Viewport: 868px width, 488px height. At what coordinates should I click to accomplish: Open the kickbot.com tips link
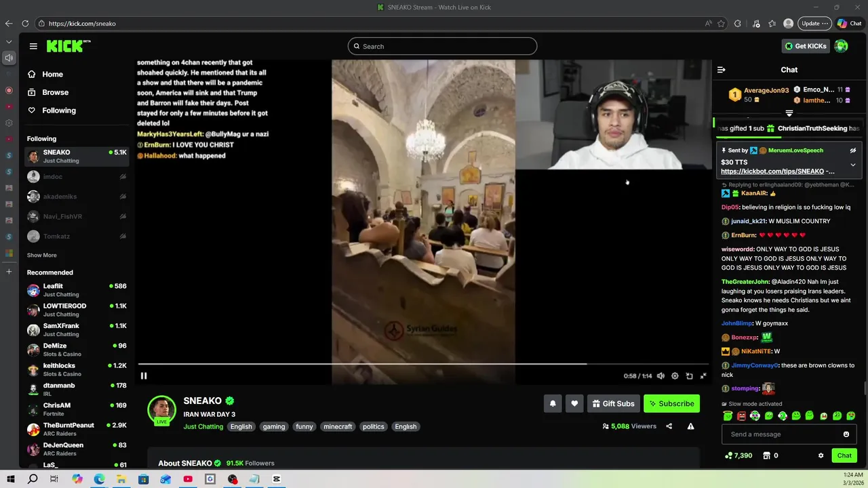(x=772, y=171)
